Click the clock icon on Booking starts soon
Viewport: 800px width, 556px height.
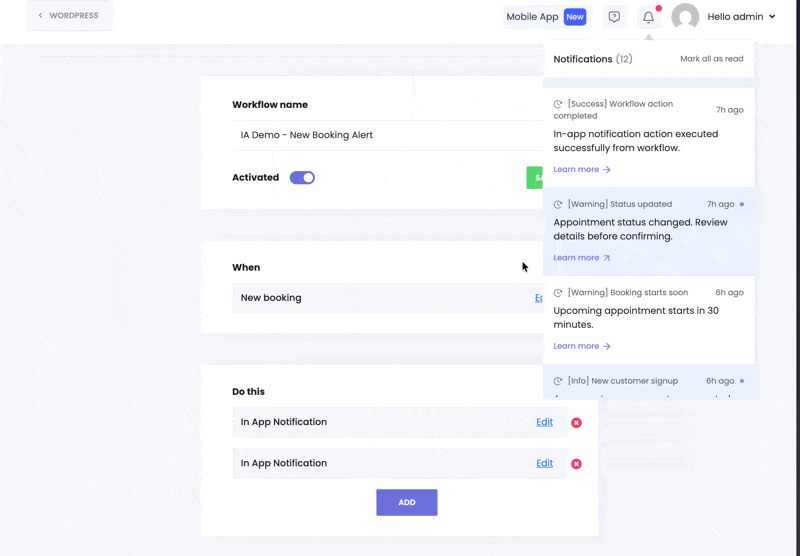(x=558, y=293)
